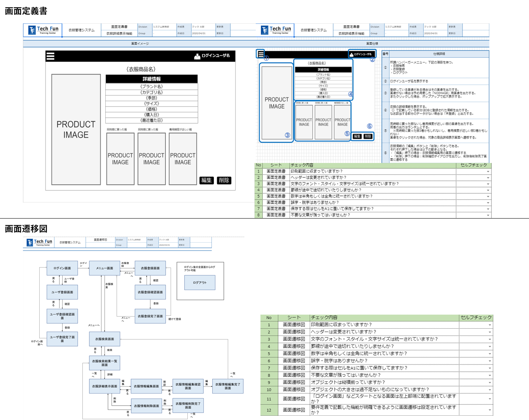Click the {カテゴリ名} row in large mockup
Image resolution: width=529 pixels, height=420 pixels.
(x=152, y=92)
